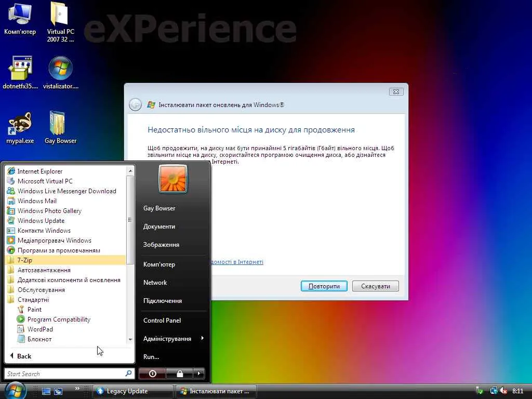
Task: Click the lock button in Start menu
Action: (x=179, y=374)
